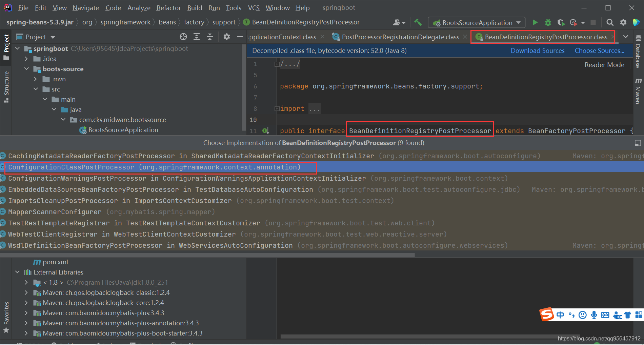Run with coverage shield icon
Image resolution: width=644 pixels, height=345 pixels.
click(x=561, y=22)
